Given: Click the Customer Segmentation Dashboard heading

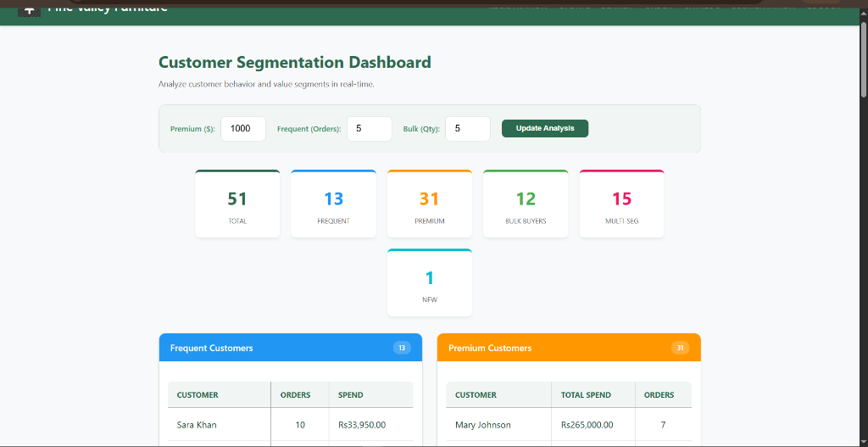Looking at the screenshot, I should (294, 62).
